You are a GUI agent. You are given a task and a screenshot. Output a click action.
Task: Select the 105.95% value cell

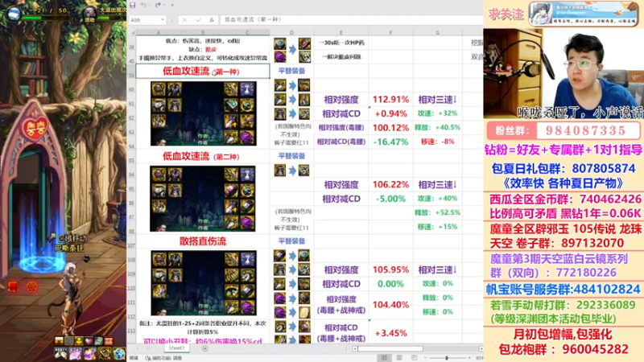point(390,269)
